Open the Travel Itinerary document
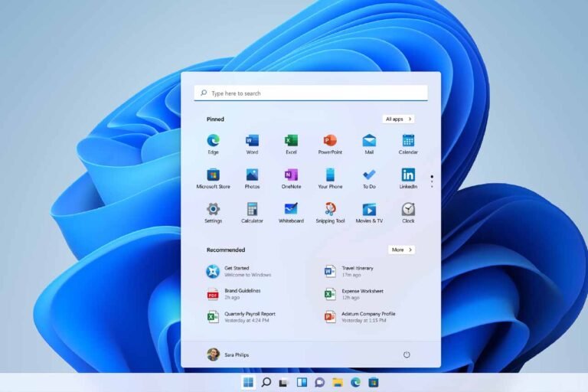 (x=349, y=271)
